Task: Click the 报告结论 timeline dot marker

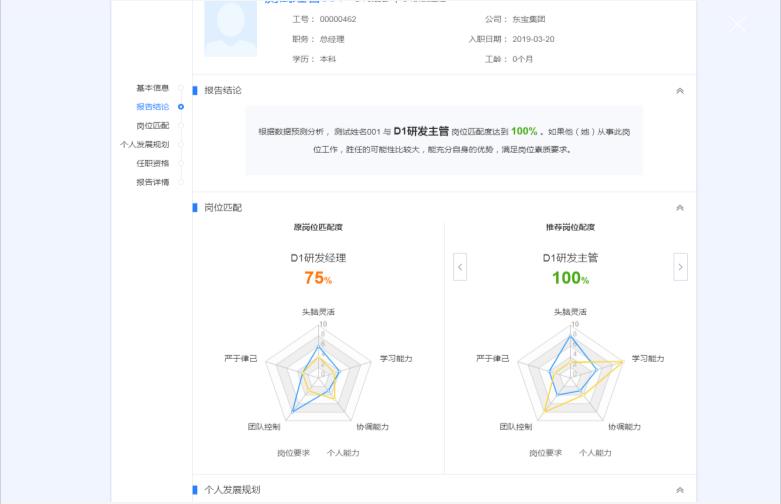Action: tap(181, 107)
